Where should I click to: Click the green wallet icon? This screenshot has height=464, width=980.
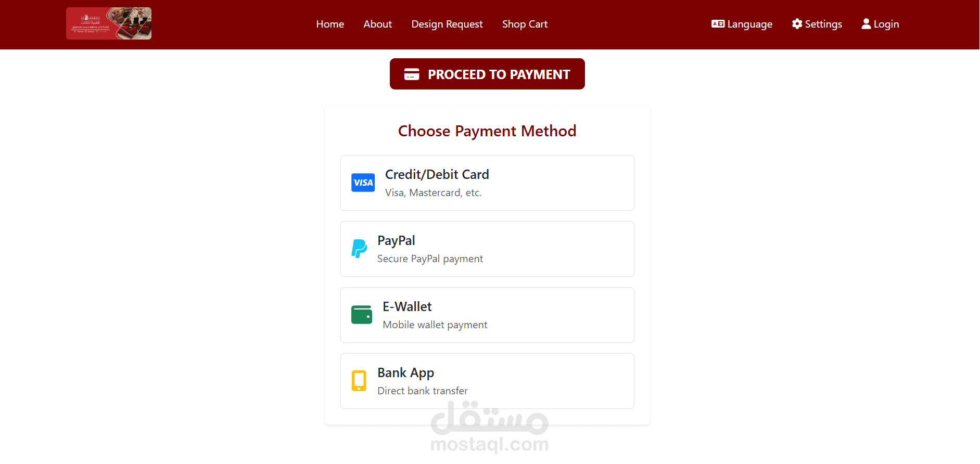pyautogui.click(x=362, y=315)
